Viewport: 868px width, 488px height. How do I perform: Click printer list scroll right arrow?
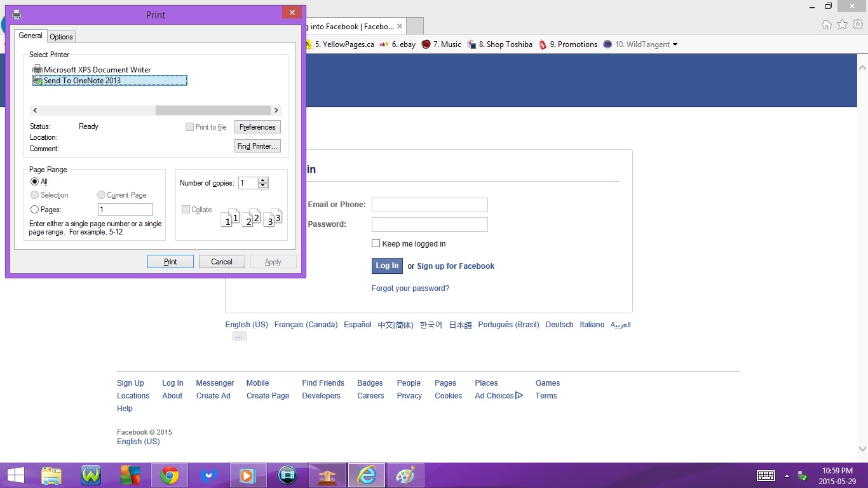click(276, 111)
